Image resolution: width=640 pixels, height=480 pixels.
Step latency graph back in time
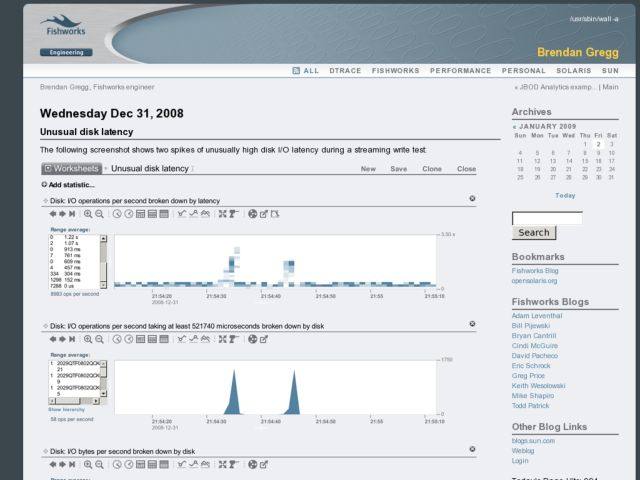(51, 213)
